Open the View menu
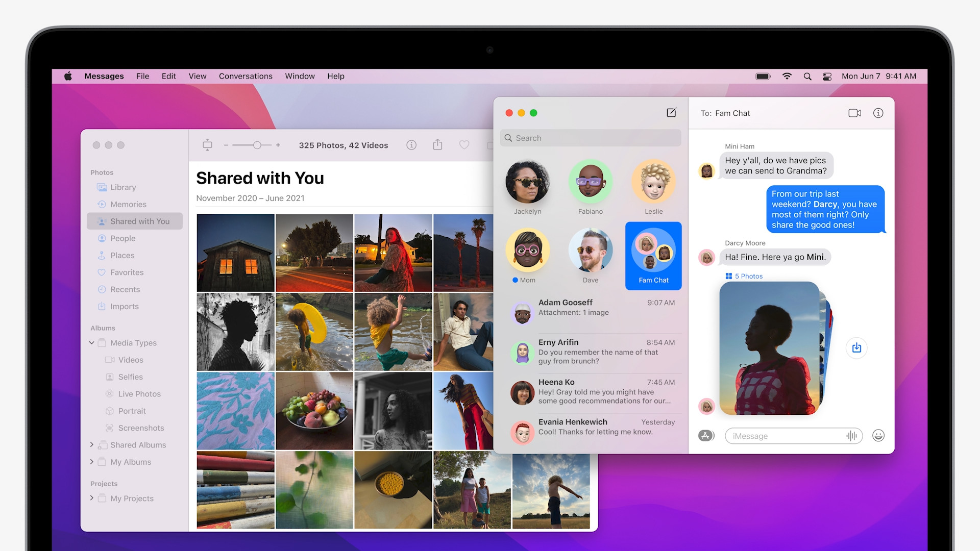 [x=197, y=76]
